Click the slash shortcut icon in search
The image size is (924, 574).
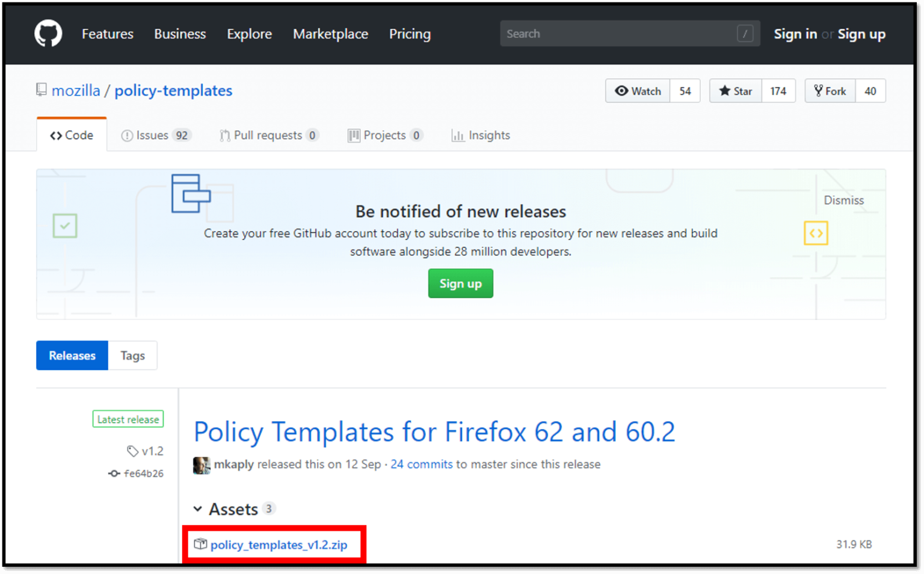pos(745,34)
